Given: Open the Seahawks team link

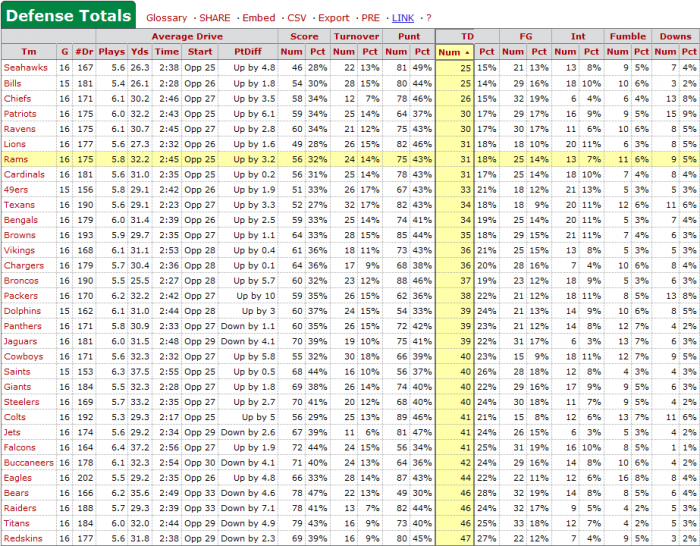Looking at the screenshot, I should (25, 68).
